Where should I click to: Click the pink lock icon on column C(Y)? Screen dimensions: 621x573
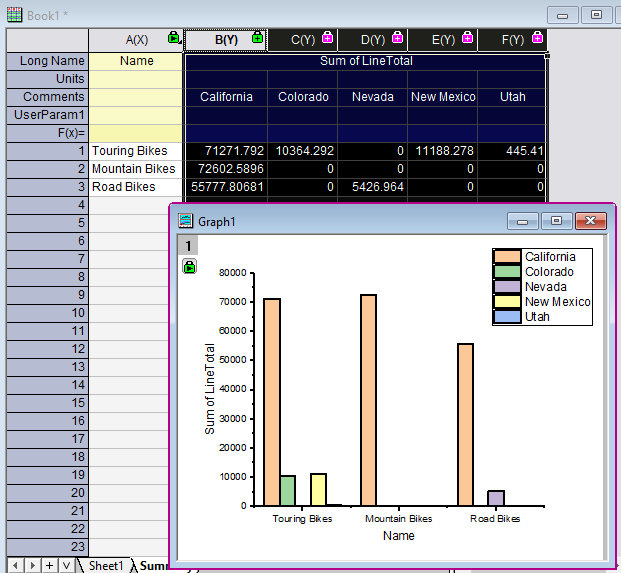[327, 39]
